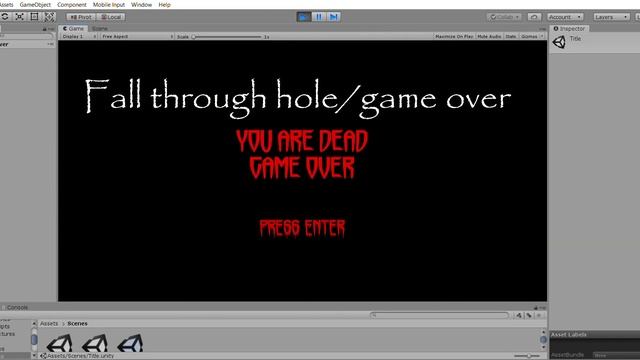Screen dimensions: 640x360
Task: Switch to the Game tab
Action: tap(73, 29)
